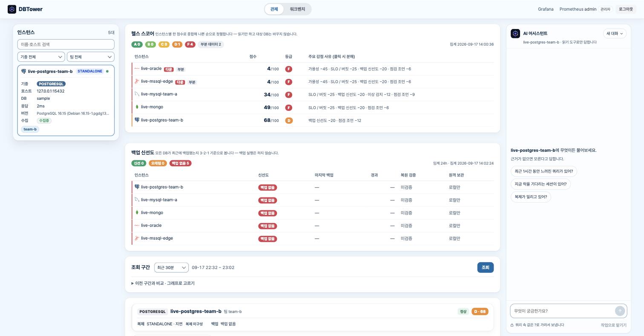
Task: Switch to the 워크벤치 tab
Action: click(297, 9)
